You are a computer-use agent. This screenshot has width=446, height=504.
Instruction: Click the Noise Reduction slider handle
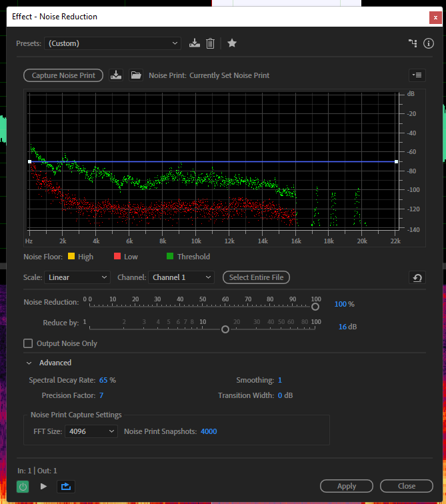pos(315,307)
